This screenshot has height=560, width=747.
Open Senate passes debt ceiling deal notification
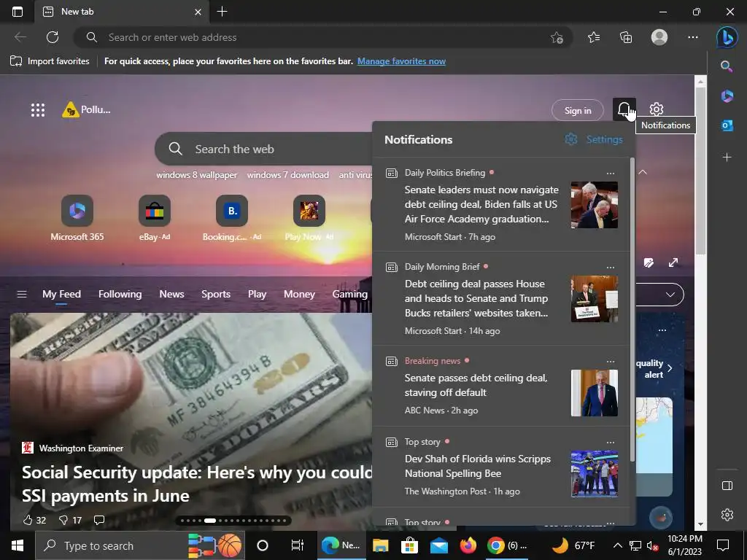click(x=502, y=386)
